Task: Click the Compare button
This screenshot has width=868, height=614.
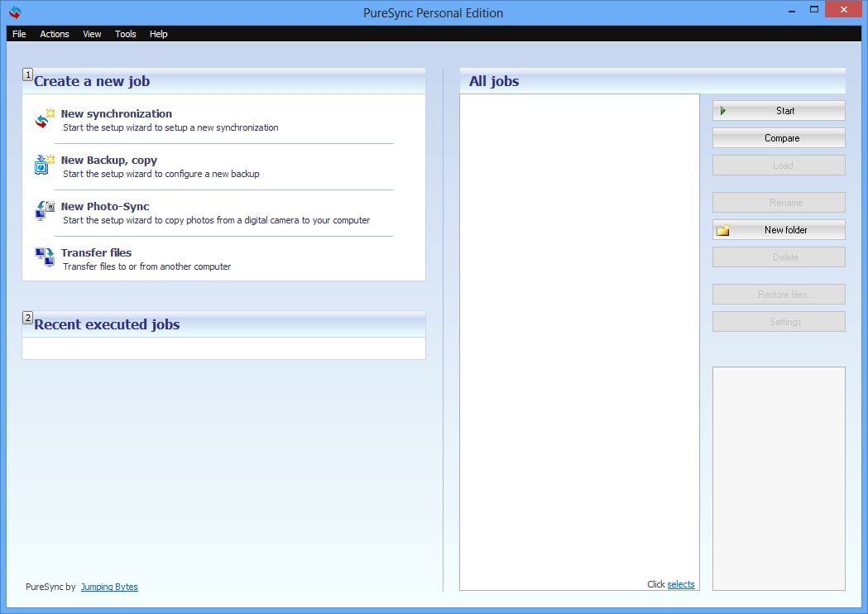Action: [x=779, y=138]
